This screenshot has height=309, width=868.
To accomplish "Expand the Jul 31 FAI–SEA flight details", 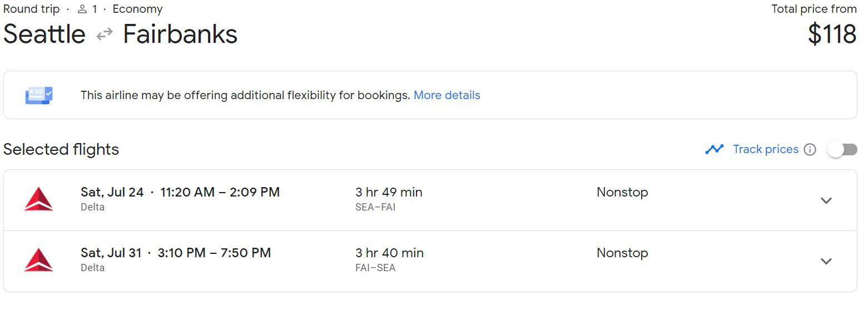I will tap(826, 261).
